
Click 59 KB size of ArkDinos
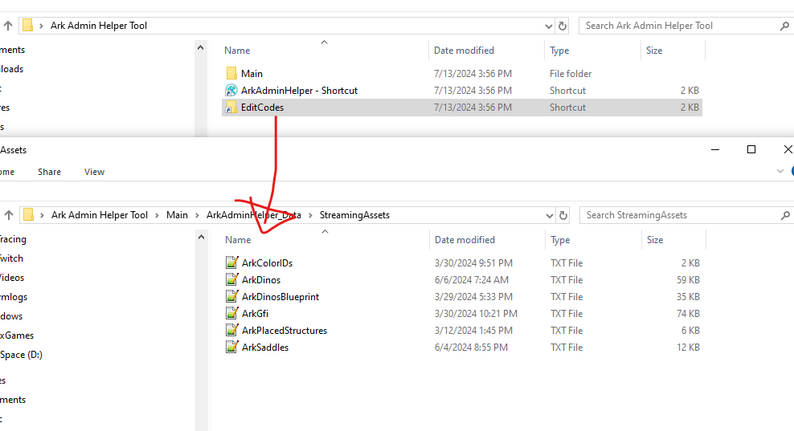[x=688, y=280]
